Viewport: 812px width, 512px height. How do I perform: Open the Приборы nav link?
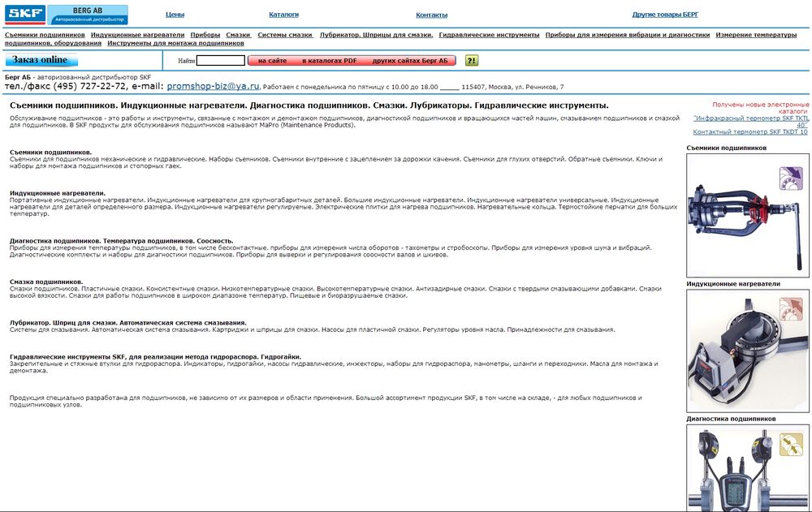pos(205,35)
